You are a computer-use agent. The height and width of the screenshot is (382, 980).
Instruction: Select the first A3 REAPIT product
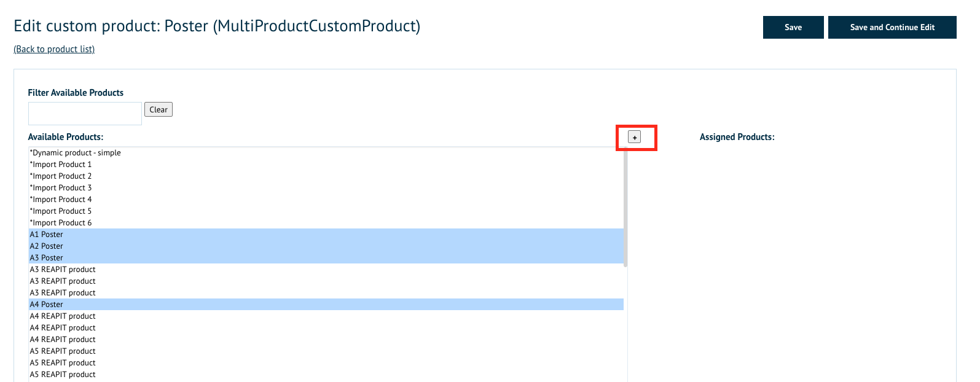(x=63, y=270)
